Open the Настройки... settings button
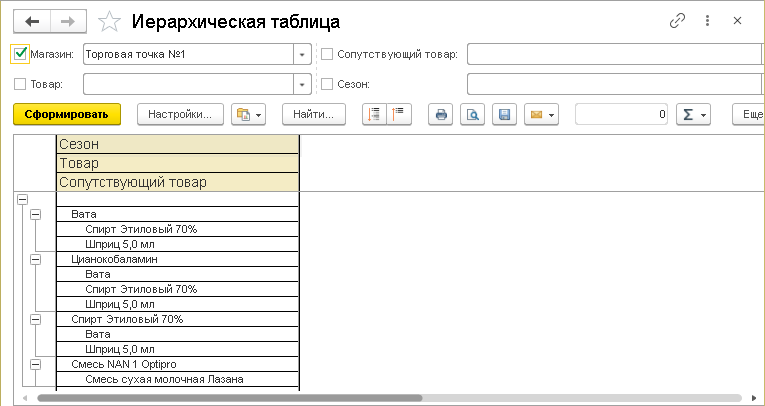The image size is (765, 406). [179, 115]
